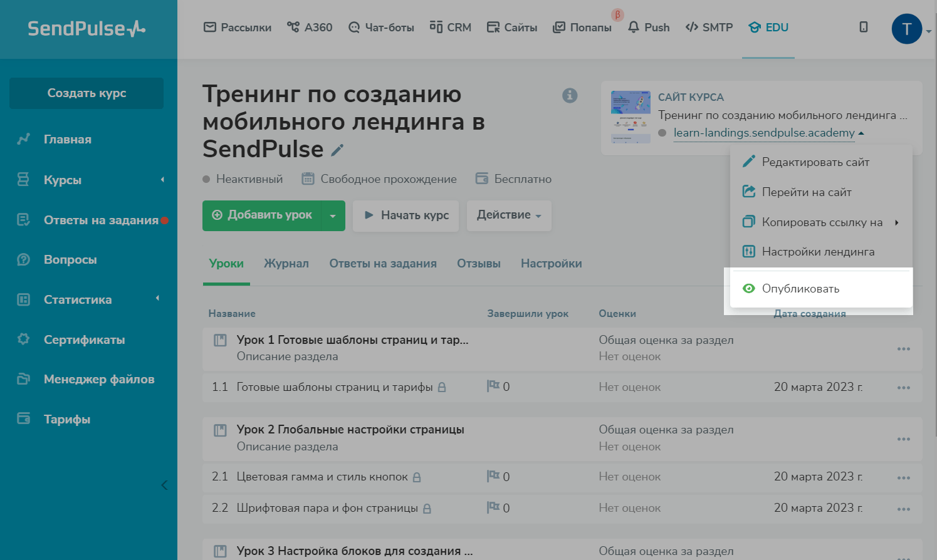The image size is (937, 560).
Task: Click the course site thumbnail
Action: click(x=630, y=117)
